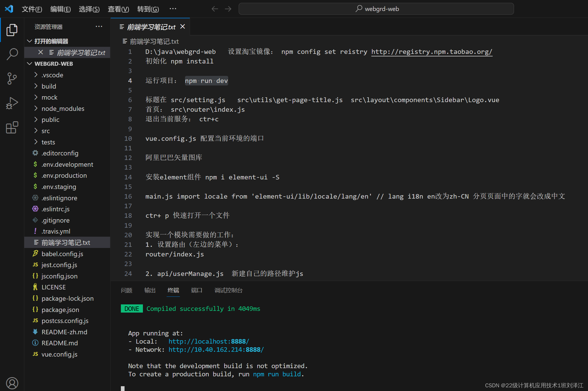Open the .env.development file
The image size is (588, 391).
pos(67,164)
